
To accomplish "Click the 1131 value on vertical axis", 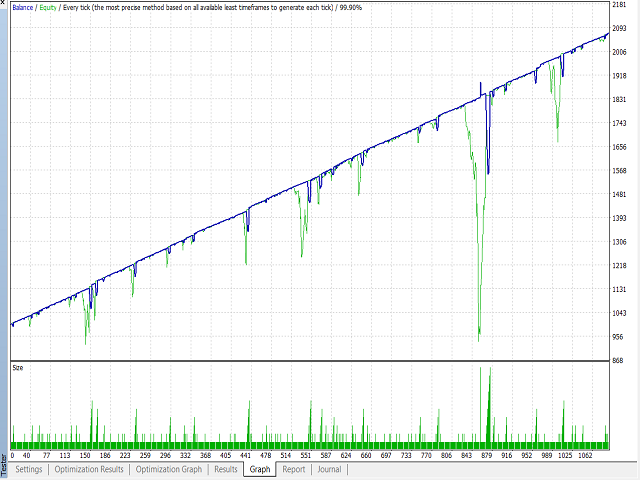I will pos(619,289).
